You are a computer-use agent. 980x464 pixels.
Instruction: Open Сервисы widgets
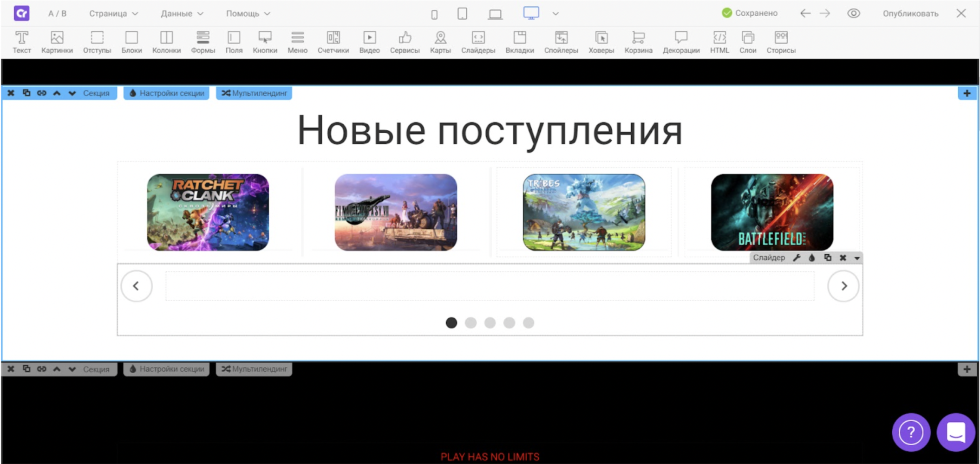405,42
